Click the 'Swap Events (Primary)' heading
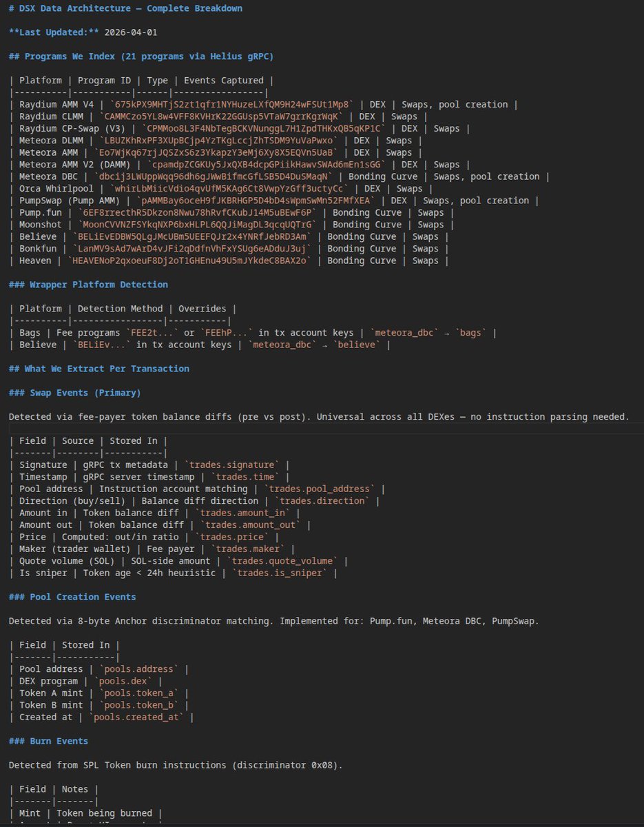 click(74, 393)
